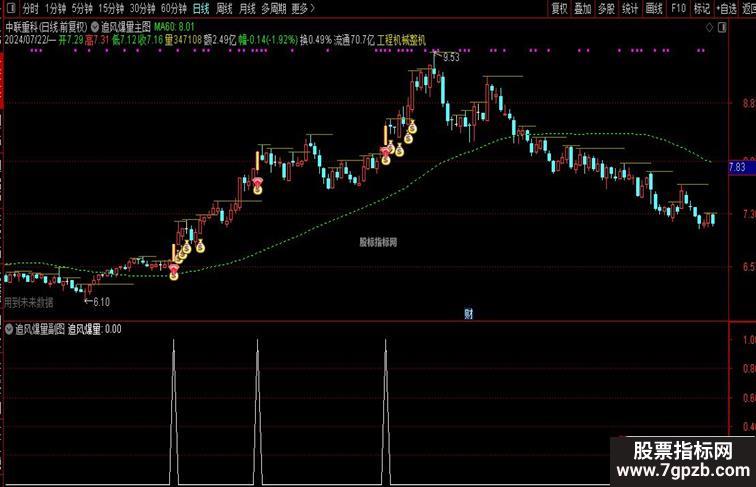Click the 6.10 low price label

[101, 302]
